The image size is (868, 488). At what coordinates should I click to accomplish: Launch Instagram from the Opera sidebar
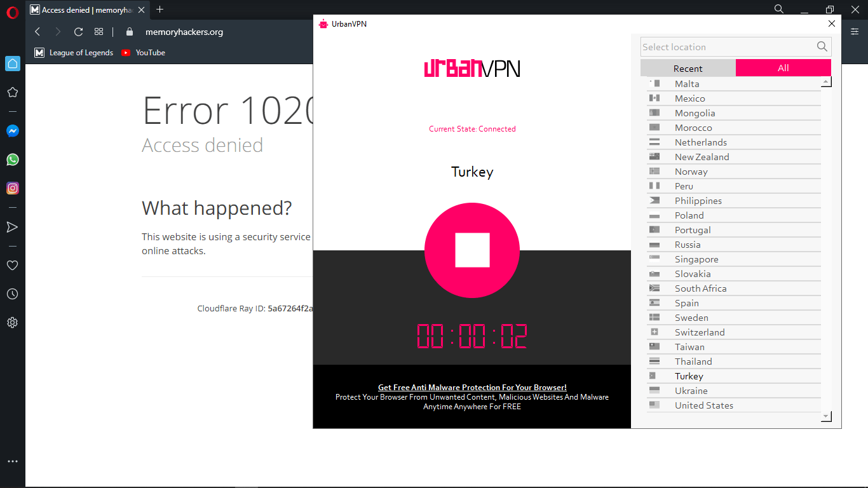tap(13, 188)
